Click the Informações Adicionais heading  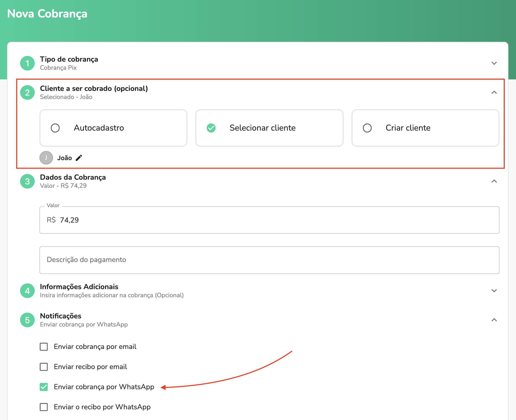pyautogui.click(x=79, y=287)
